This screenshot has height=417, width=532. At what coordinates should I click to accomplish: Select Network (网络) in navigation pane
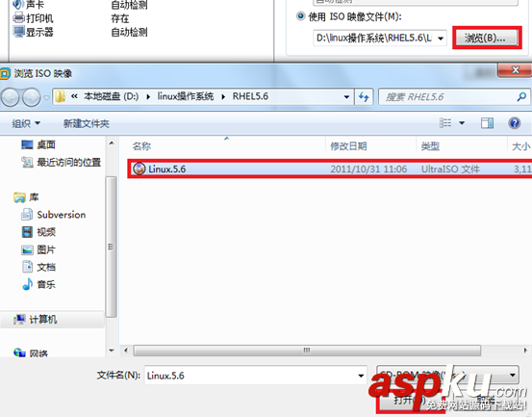pos(31,352)
